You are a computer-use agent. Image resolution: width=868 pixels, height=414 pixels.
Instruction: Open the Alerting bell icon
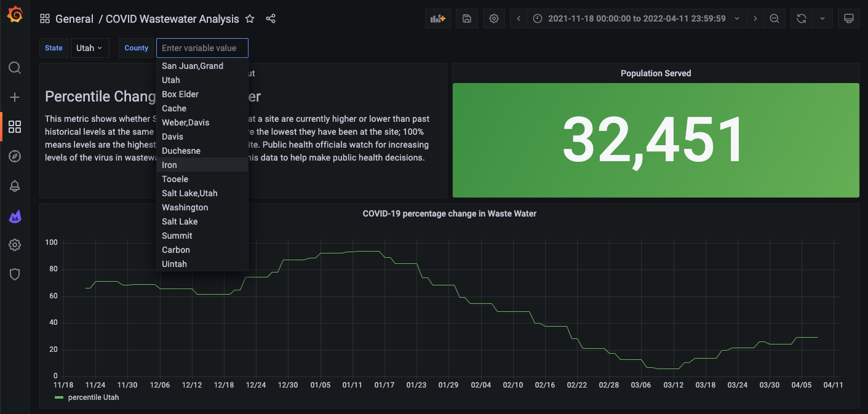pos(15,186)
